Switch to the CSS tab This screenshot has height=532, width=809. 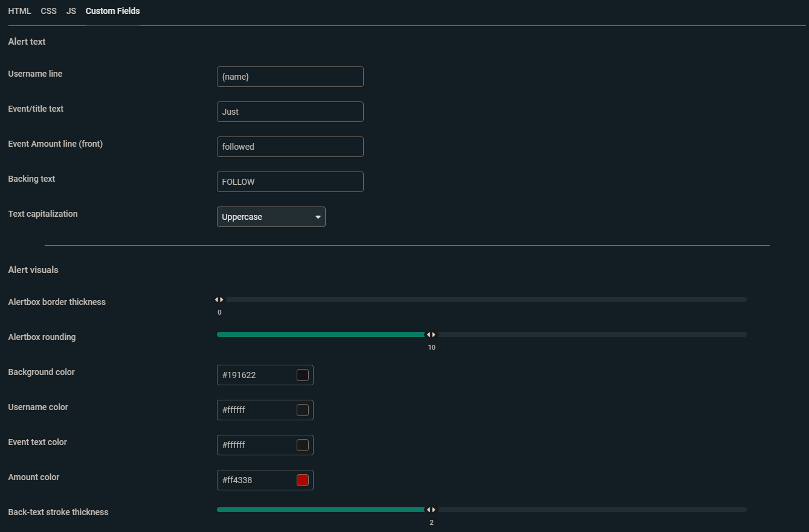click(49, 11)
